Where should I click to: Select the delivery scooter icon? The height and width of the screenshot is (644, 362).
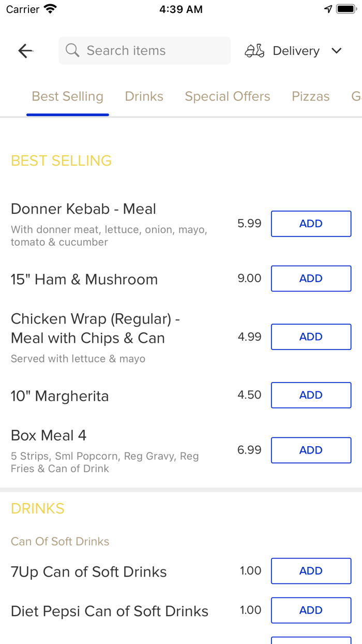(254, 50)
